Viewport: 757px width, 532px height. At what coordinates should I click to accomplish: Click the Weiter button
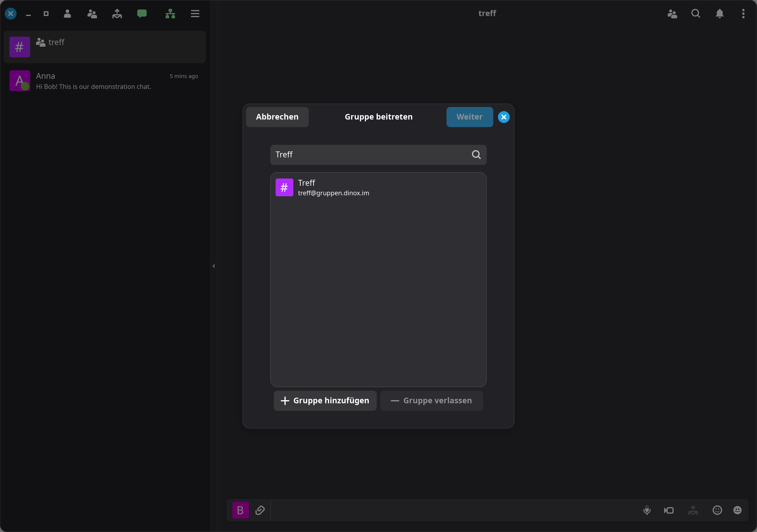tap(470, 117)
